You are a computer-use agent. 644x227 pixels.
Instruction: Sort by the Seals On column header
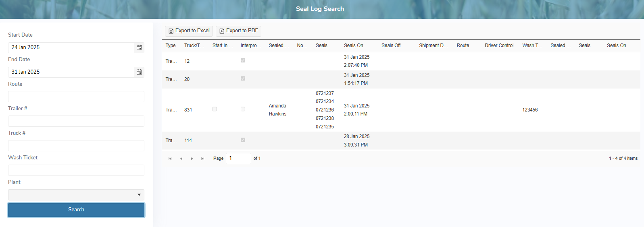coord(353,45)
